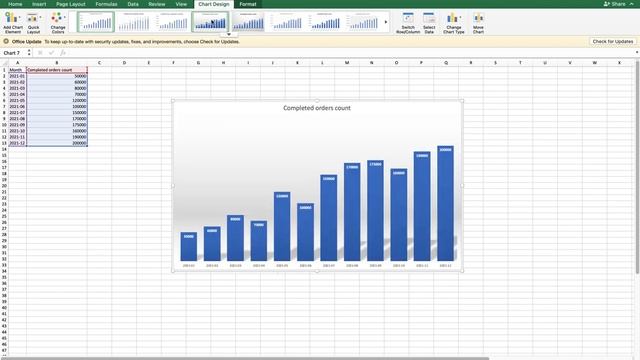
Task: Switch to the Insert tab
Action: 39,4
